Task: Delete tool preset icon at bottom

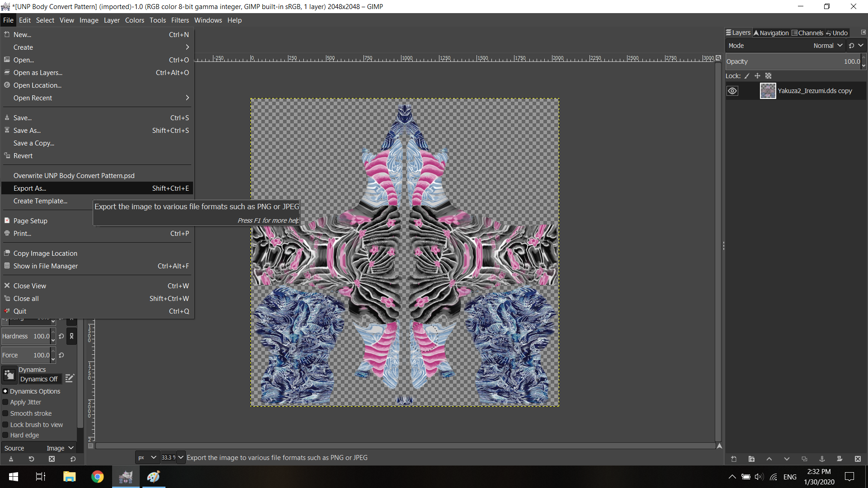Action: pyautogui.click(x=52, y=459)
